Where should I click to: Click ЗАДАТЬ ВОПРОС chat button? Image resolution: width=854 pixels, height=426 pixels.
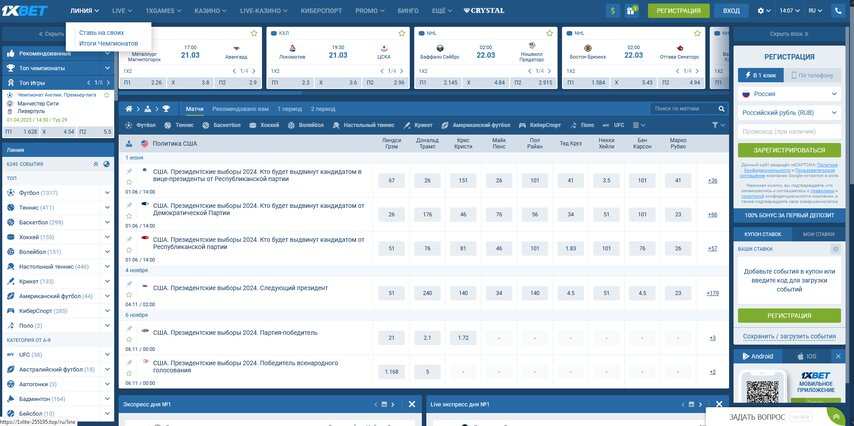click(x=757, y=417)
